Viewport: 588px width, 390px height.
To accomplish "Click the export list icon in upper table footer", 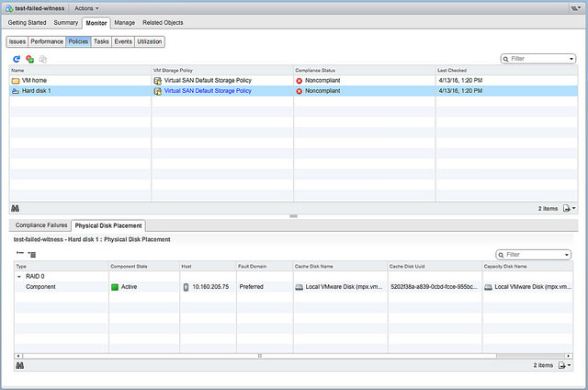I will click(568, 208).
